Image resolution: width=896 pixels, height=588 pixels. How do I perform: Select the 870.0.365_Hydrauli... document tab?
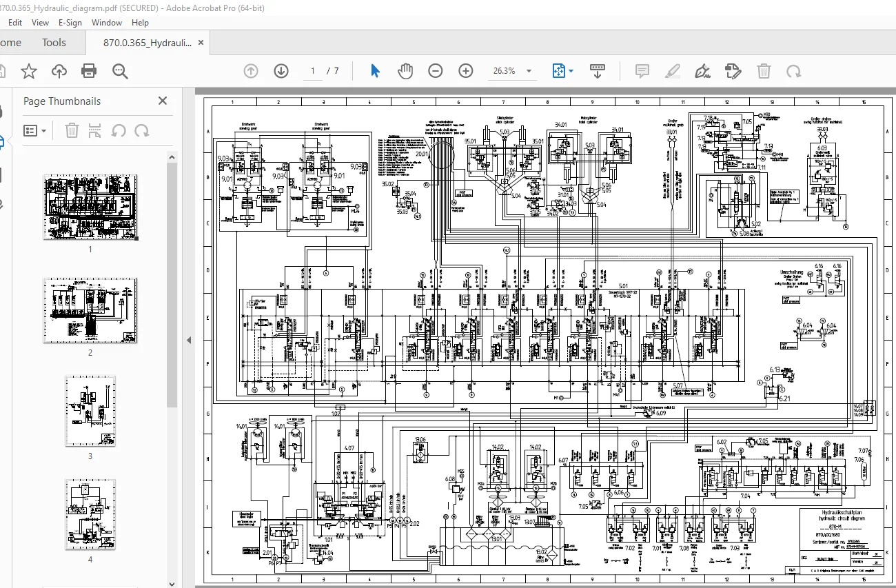click(x=147, y=43)
